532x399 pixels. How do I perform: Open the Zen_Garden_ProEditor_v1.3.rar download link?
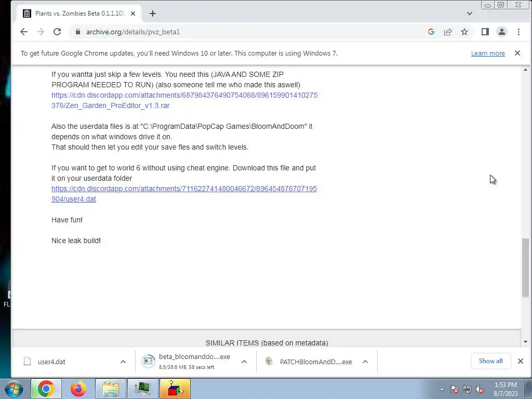(184, 100)
